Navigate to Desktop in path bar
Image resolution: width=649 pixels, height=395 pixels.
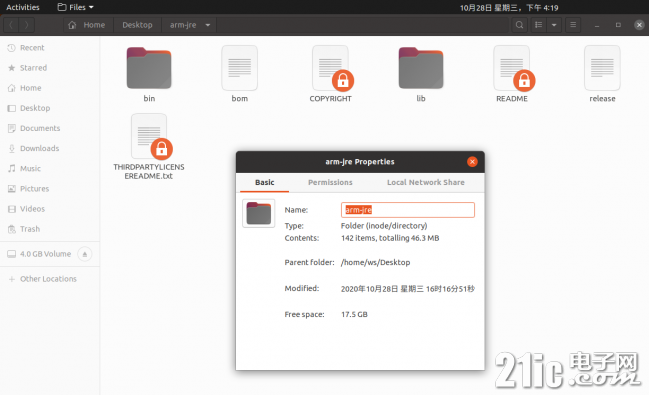tap(137, 25)
